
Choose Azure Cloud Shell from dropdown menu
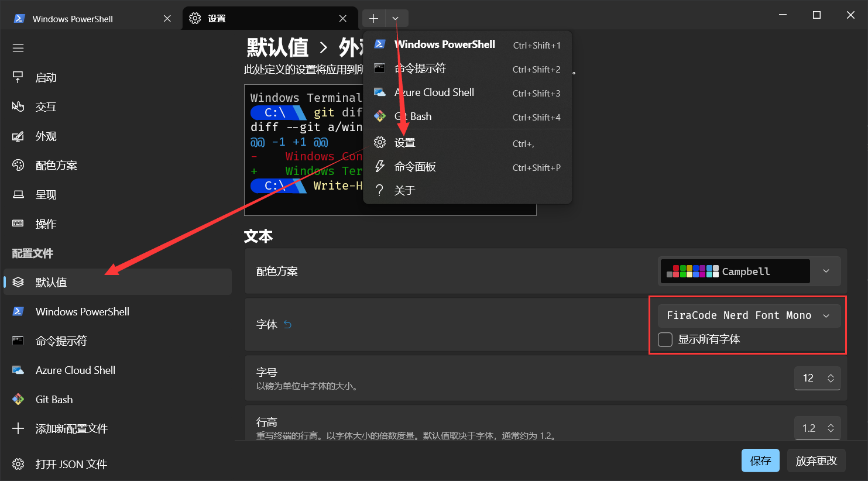pos(468,92)
